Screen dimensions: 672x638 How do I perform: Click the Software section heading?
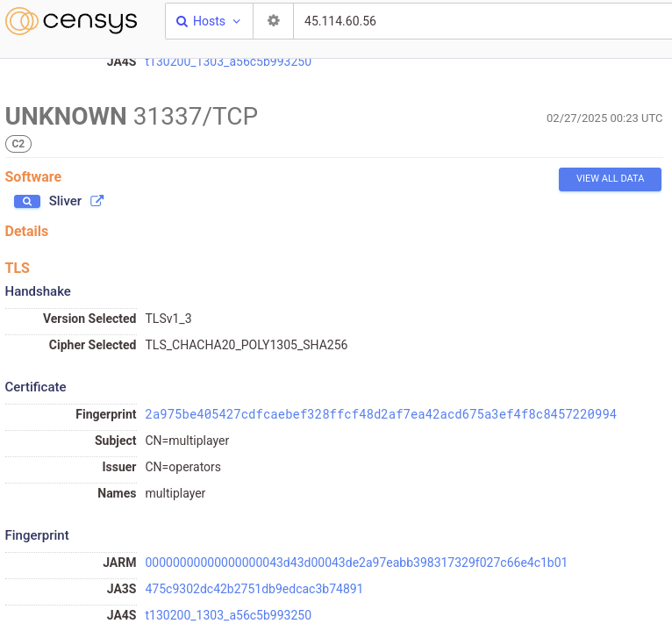[33, 176]
